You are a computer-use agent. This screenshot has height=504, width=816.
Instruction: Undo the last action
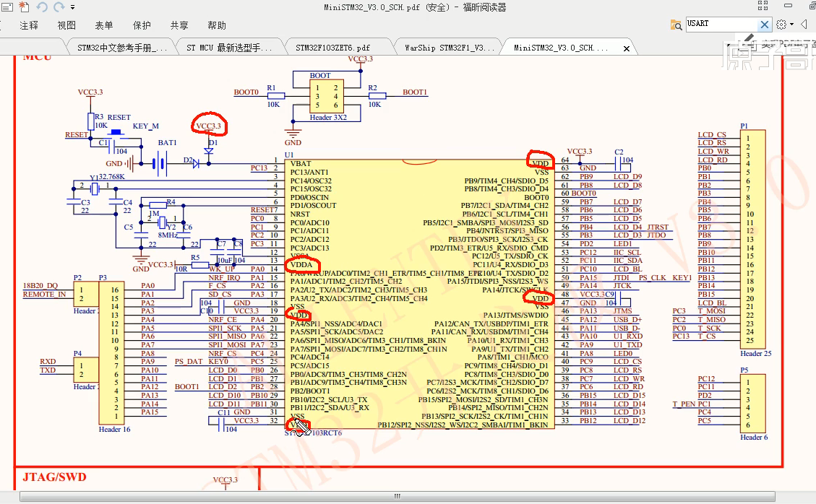[42, 6]
